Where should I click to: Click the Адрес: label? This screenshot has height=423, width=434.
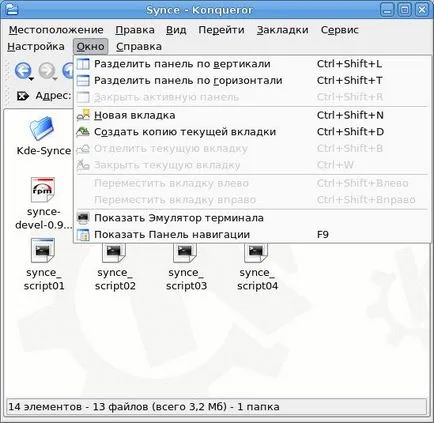tap(53, 96)
